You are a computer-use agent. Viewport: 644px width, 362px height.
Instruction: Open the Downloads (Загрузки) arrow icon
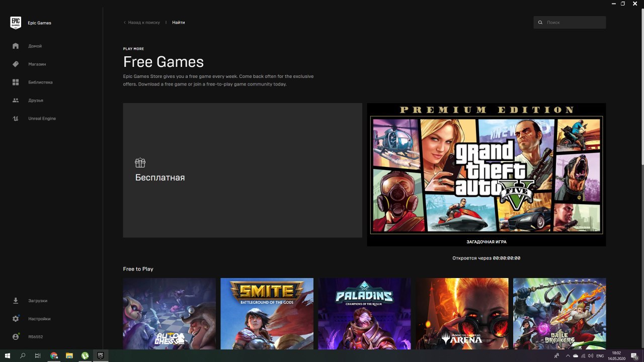(x=16, y=301)
